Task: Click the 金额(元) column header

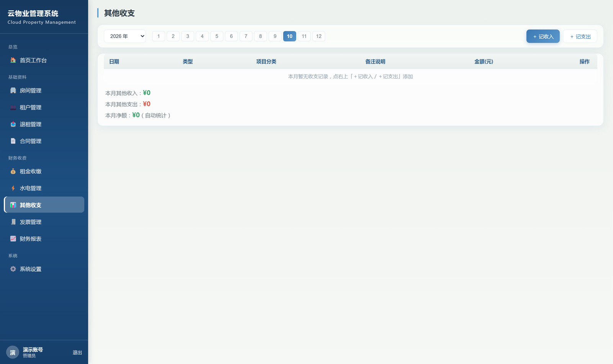Action: pyautogui.click(x=484, y=62)
